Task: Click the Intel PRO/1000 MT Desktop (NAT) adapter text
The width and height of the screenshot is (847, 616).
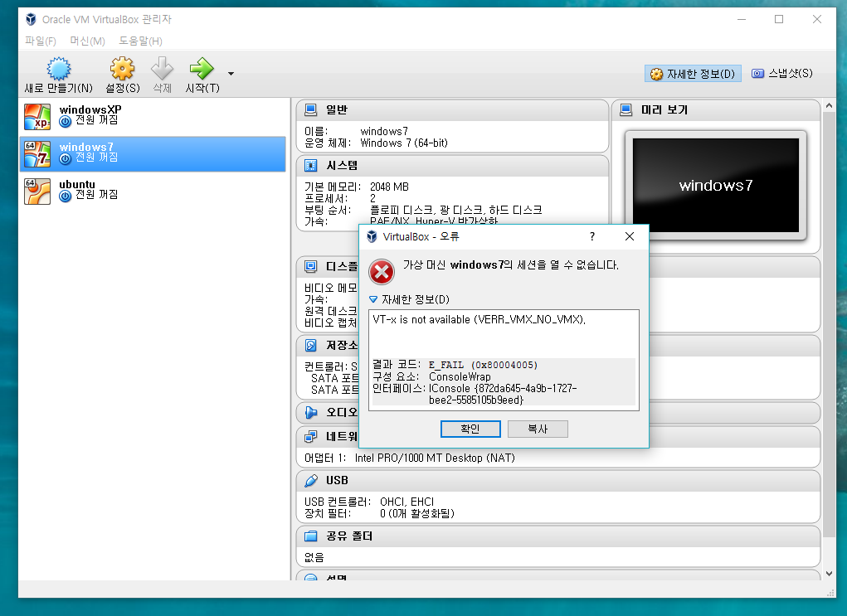Action: click(435, 458)
